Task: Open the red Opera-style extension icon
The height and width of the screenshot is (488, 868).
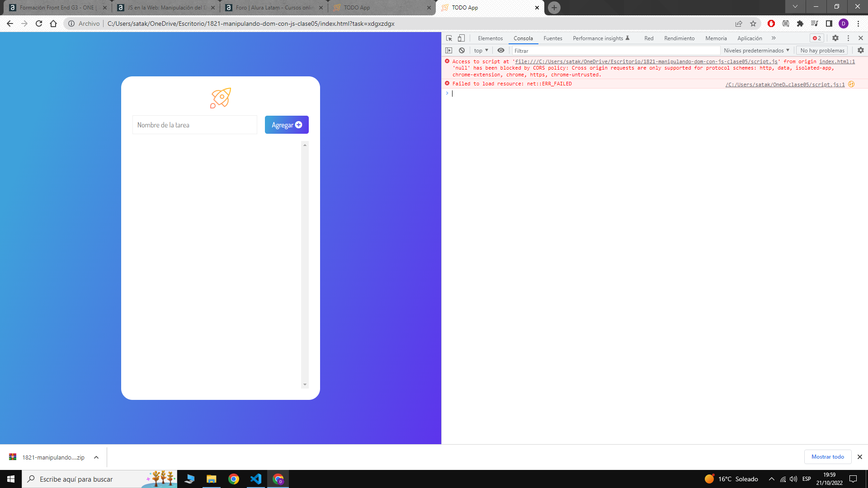Action: [771, 23]
